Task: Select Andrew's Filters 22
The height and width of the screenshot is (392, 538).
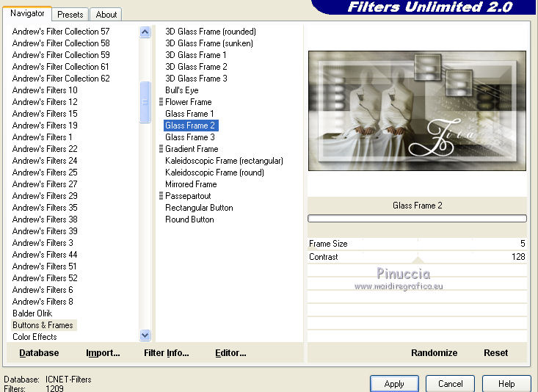Action: pyautogui.click(x=45, y=149)
